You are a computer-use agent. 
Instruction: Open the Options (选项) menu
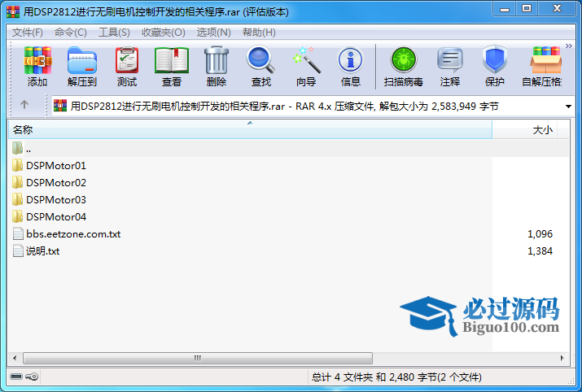click(214, 33)
